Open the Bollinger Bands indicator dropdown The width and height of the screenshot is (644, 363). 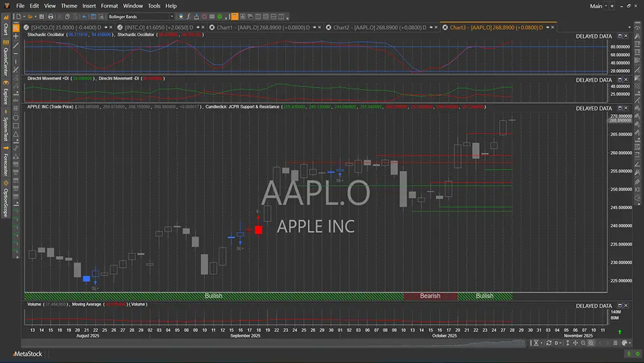(171, 16)
